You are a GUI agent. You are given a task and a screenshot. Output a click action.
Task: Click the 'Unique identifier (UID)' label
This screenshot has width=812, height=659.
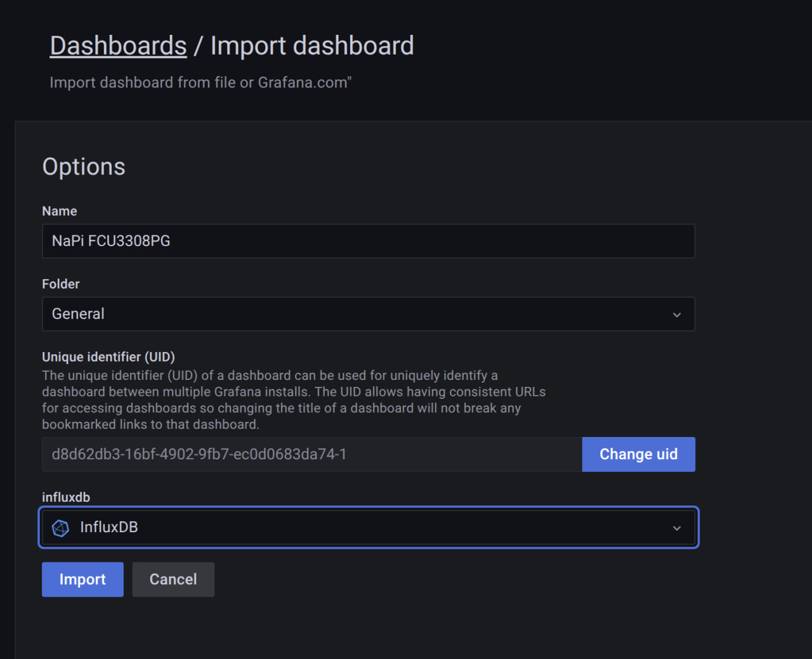click(108, 357)
